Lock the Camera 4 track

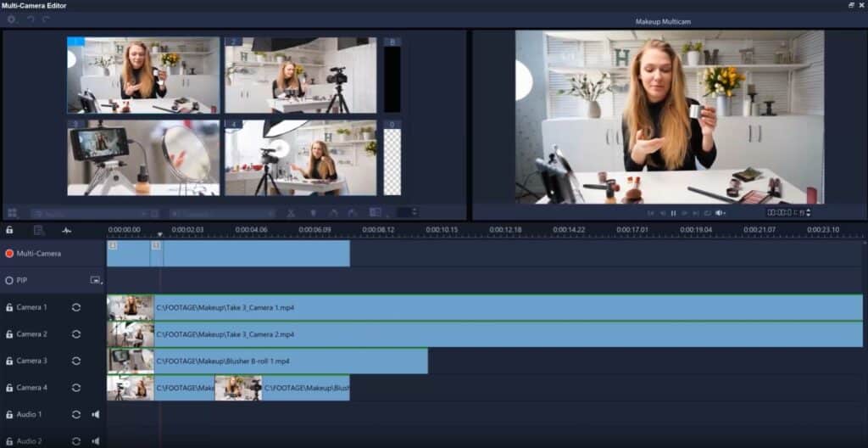[9, 388]
